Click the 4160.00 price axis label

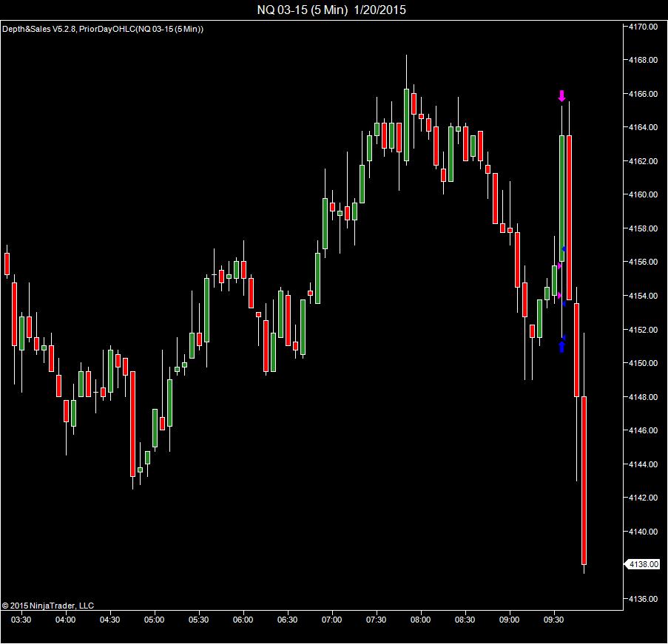coord(644,194)
